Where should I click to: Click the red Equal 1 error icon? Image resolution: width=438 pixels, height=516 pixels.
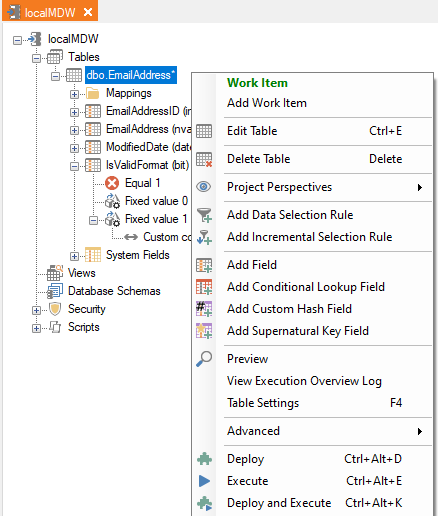[112, 183]
